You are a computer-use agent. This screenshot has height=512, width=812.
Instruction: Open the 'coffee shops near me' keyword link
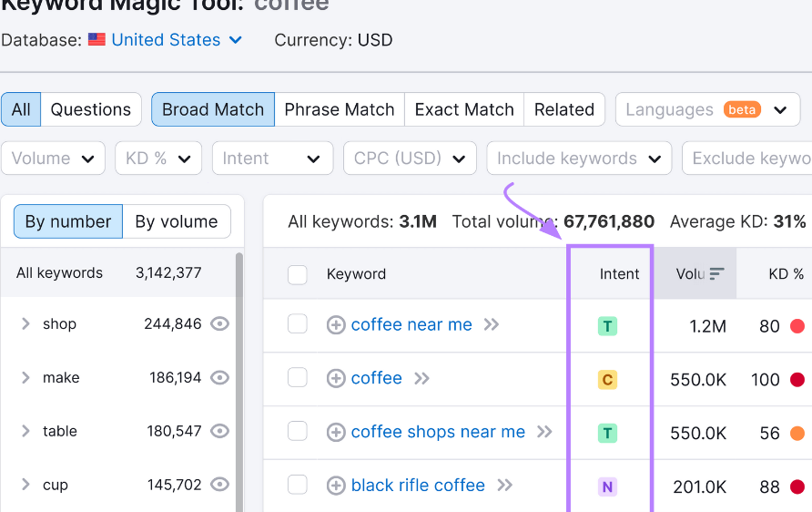[438, 432]
